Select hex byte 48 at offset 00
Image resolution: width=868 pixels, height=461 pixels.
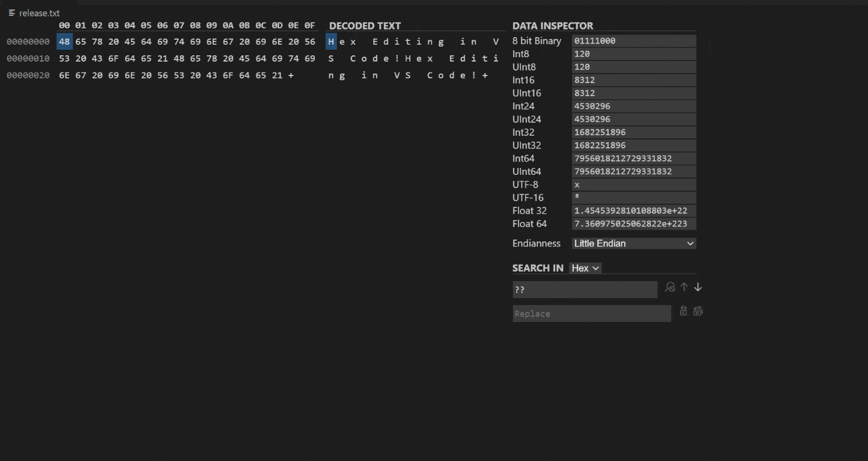click(64, 42)
